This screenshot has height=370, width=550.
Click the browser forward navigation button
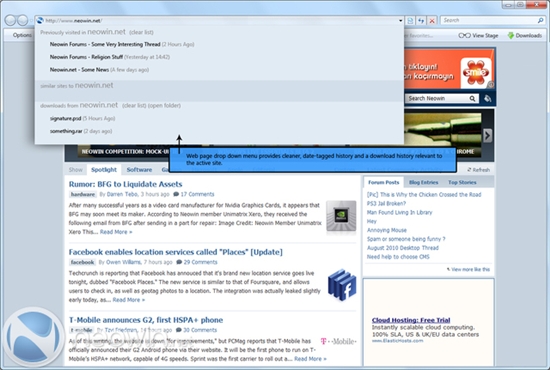pyautogui.click(x=22, y=20)
